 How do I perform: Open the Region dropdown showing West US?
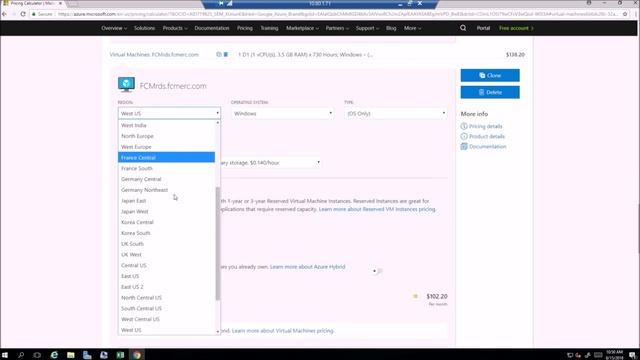(x=169, y=113)
